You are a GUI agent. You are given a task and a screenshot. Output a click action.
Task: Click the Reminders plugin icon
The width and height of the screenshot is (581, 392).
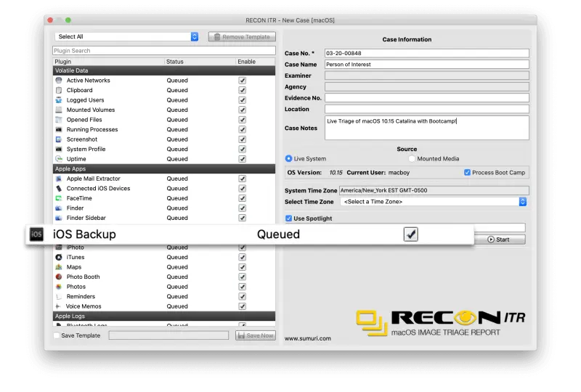[x=59, y=296]
